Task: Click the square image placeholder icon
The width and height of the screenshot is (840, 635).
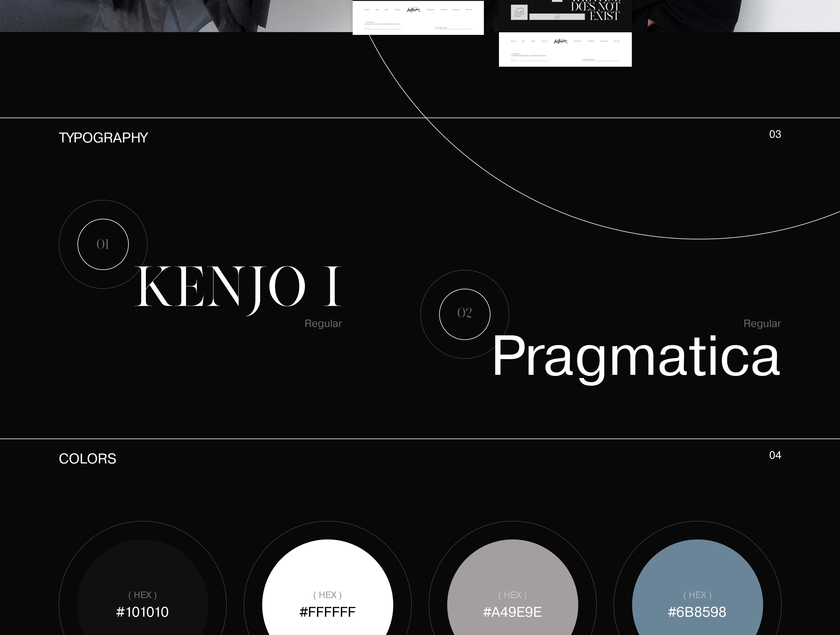Action: click(519, 12)
